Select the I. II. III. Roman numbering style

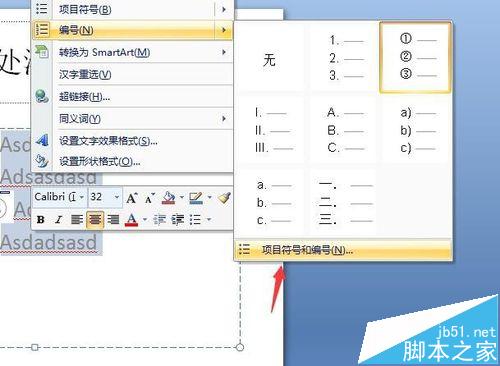click(271, 130)
